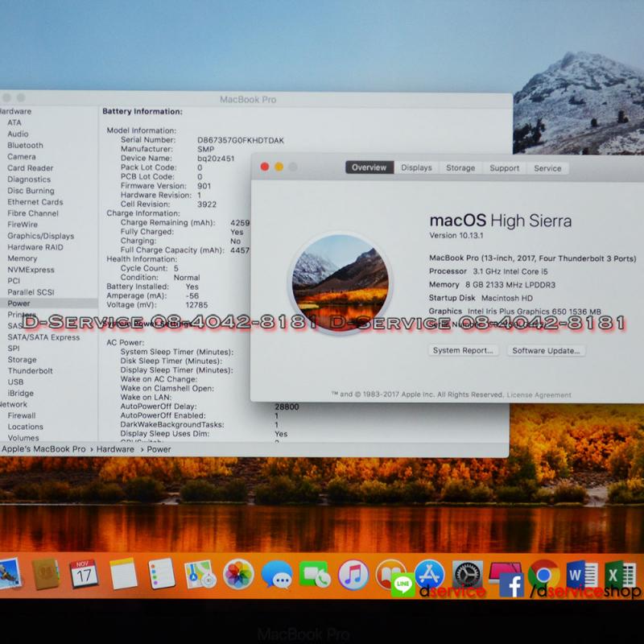Show Bluetooth hardware details
This screenshot has width=644, height=644.
(x=25, y=146)
